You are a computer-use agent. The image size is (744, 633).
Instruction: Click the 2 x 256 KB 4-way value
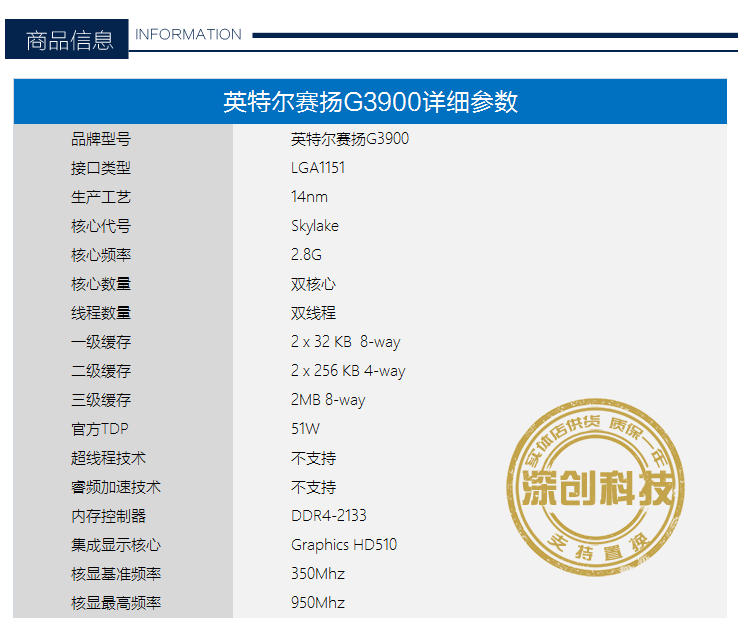(348, 371)
